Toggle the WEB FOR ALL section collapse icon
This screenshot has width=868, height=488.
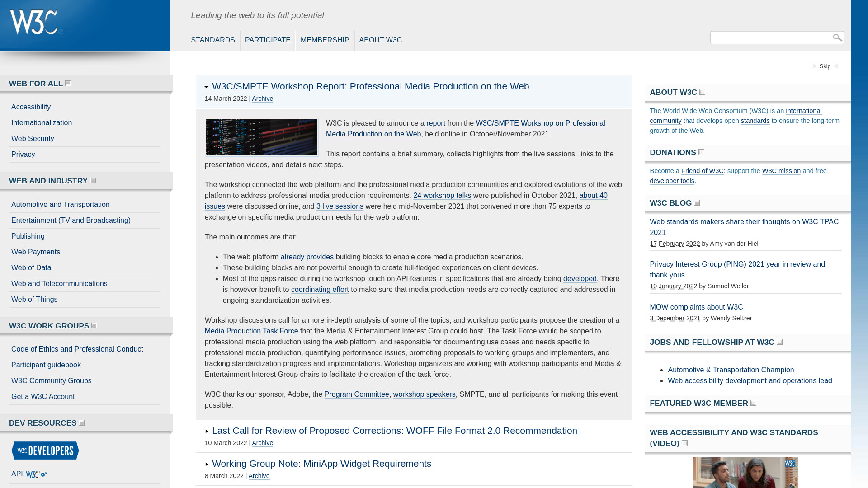(68, 84)
